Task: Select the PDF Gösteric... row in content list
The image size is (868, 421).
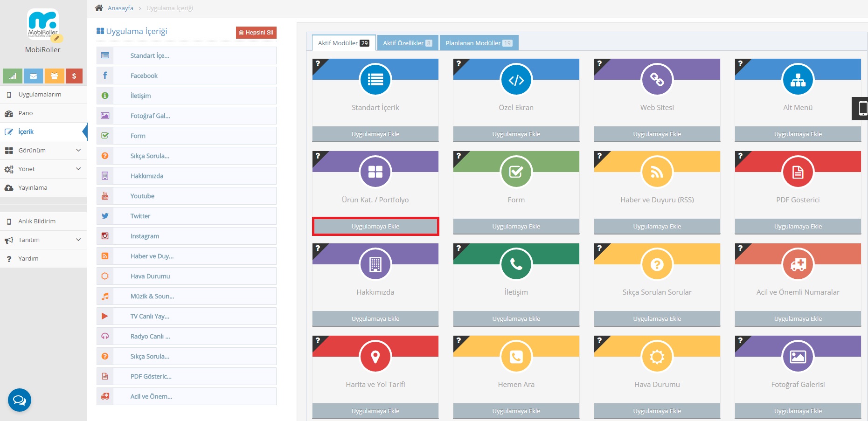Action: [x=187, y=376]
